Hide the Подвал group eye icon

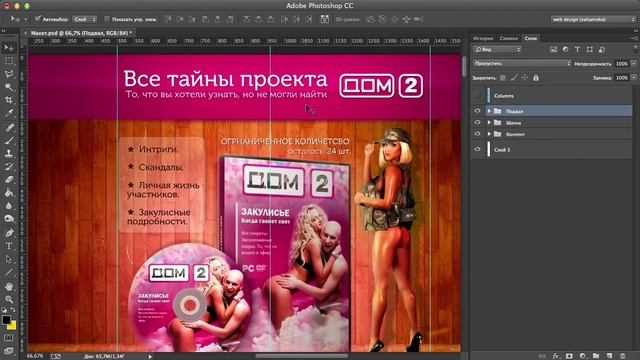tap(477, 111)
